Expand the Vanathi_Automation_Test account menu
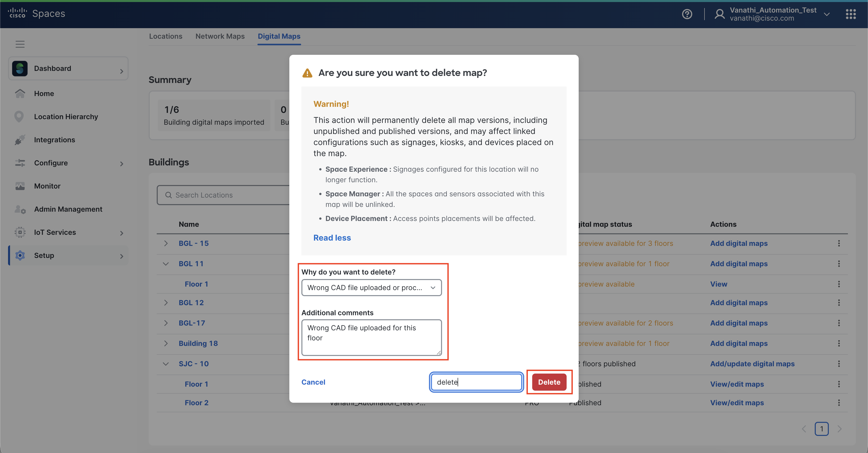This screenshot has height=453, width=868. [x=827, y=14]
